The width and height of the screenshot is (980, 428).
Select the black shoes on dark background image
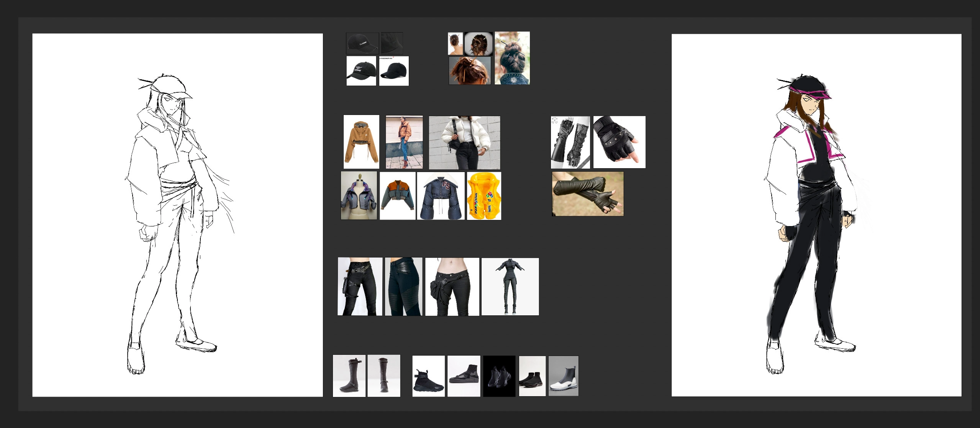click(x=499, y=376)
